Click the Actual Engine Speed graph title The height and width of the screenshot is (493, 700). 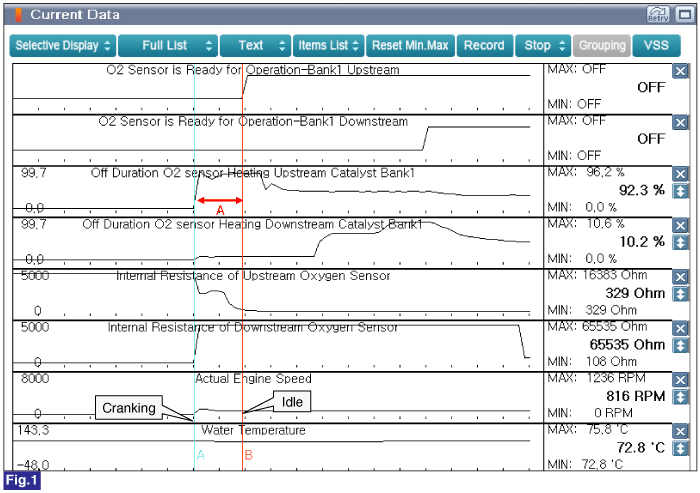tap(253, 379)
